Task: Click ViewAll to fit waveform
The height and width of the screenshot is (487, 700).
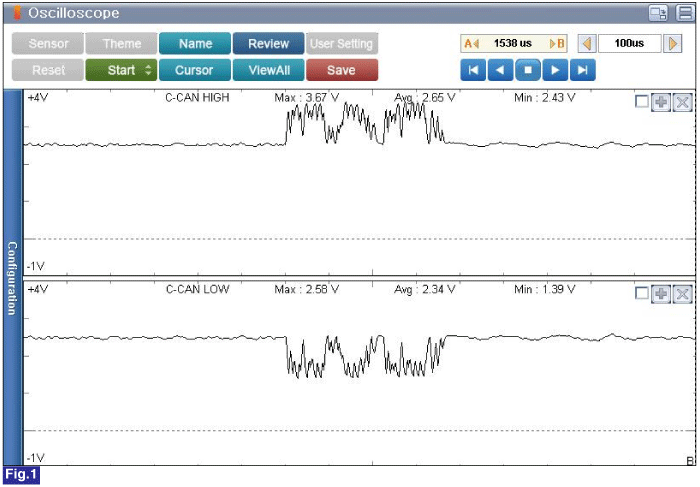Action: 268,70
